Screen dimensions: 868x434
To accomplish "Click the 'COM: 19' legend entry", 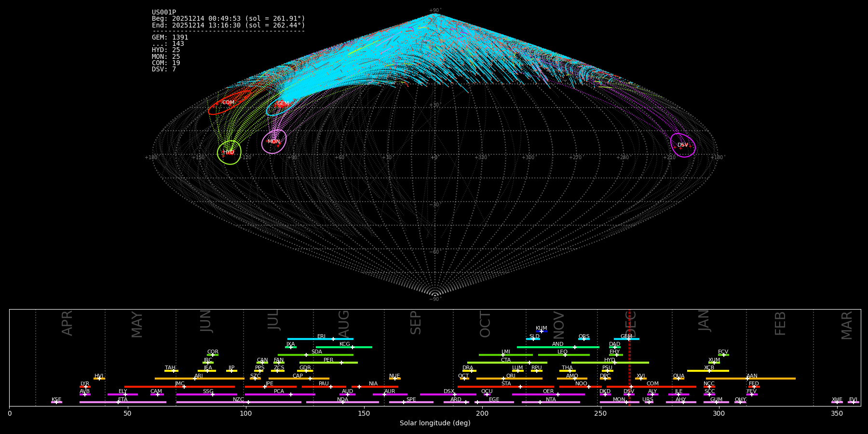I will click(166, 63).
